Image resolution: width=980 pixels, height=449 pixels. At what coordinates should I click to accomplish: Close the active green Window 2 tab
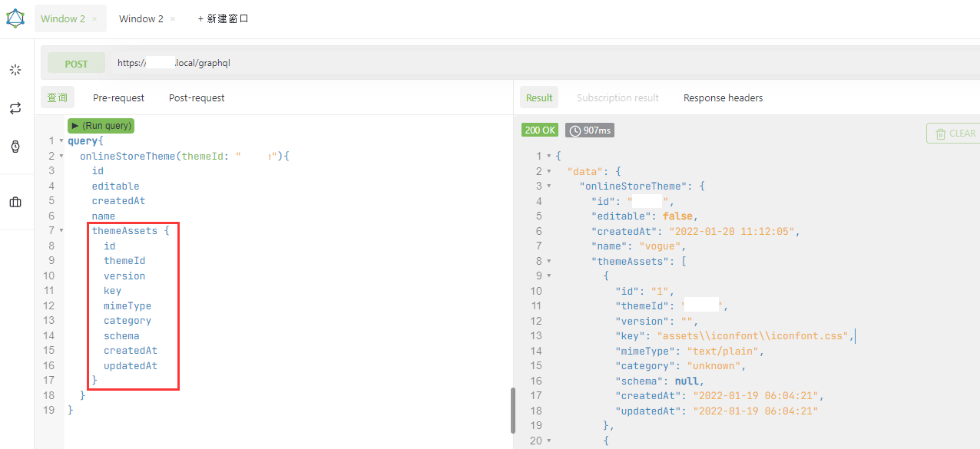click(x=94, y=19)
